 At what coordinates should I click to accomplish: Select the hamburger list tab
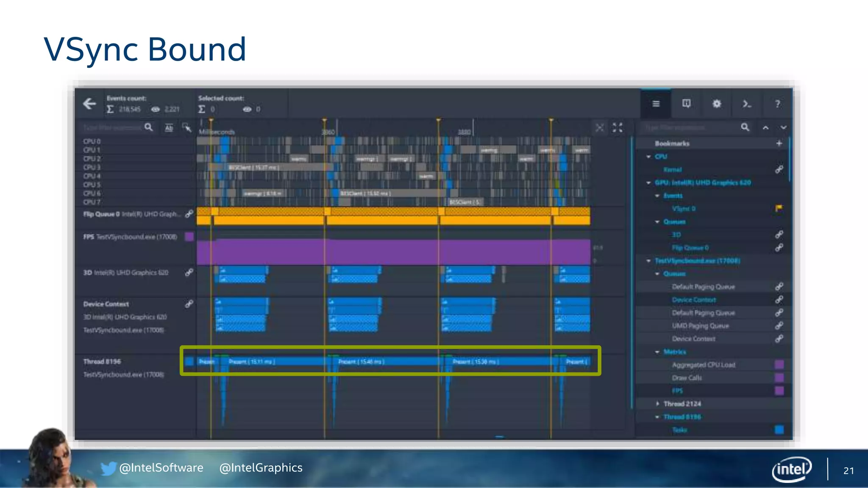pyautogui.click(x=656, y=104)
